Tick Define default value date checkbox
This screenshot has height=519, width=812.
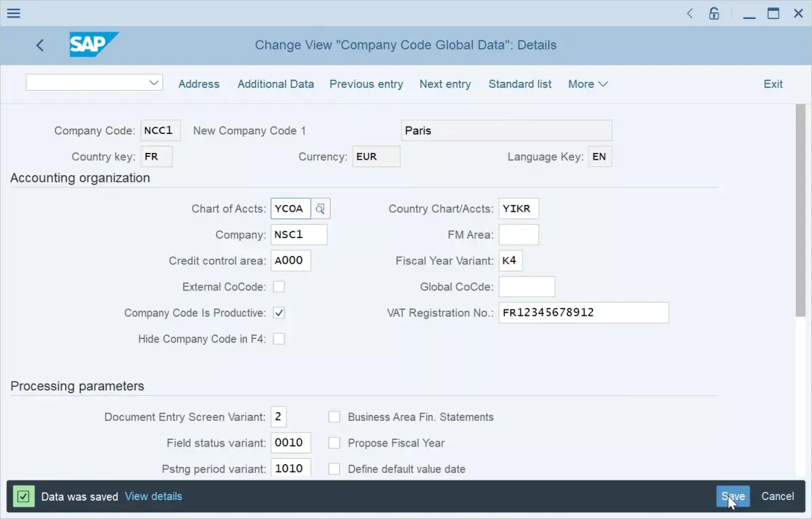[x=334, y=469]
